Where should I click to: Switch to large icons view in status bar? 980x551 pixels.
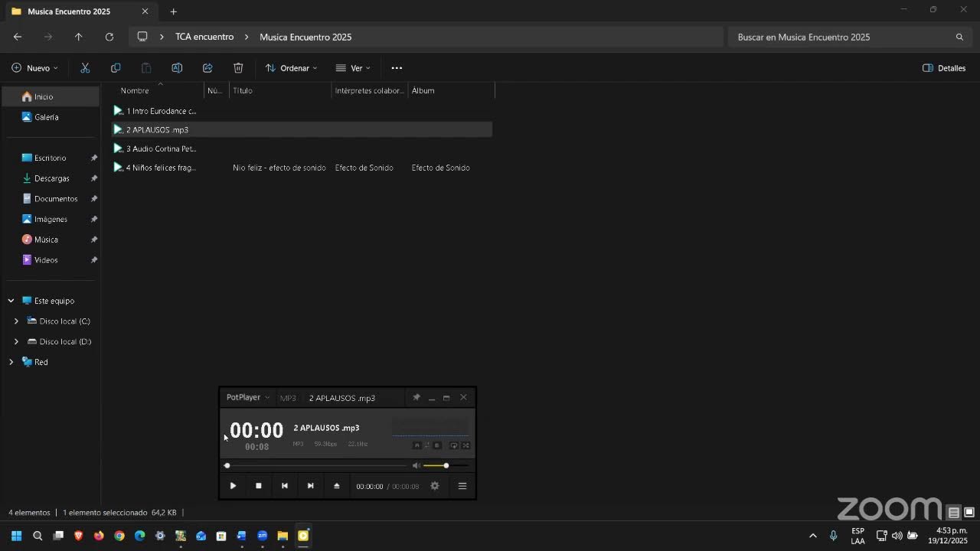pyautogui.click(x=969, y=513)
